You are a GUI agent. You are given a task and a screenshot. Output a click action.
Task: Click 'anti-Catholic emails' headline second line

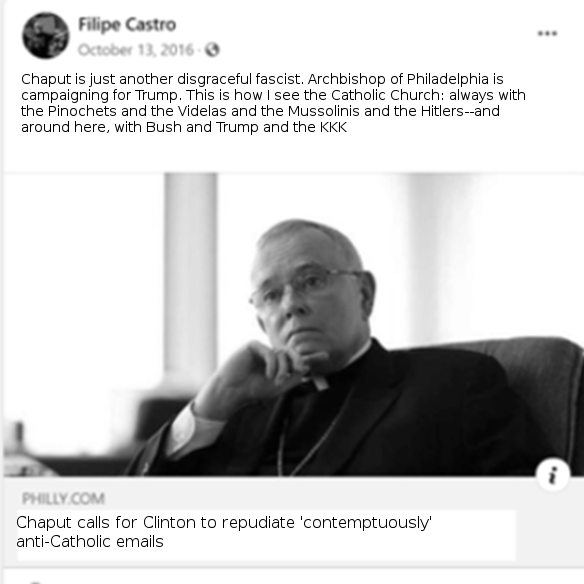tap(90, 542)
